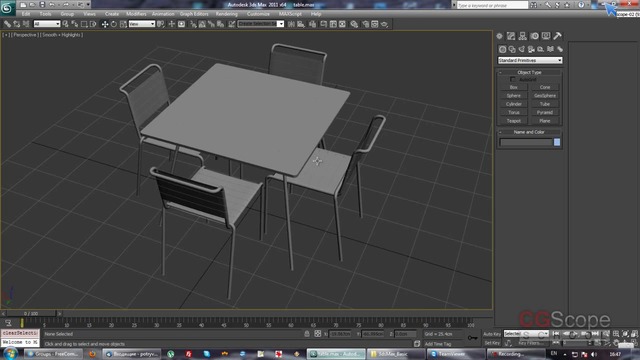Open the reference coordinate system 'View' dropdown
Image resolution: width=640 pixels, height=360 pixels.
pyautogui.click(x=142, y=24)
